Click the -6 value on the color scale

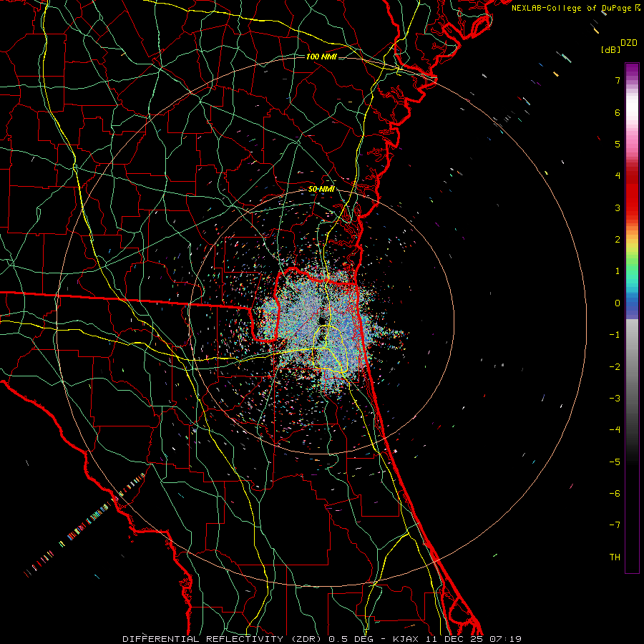pos(615,494)
